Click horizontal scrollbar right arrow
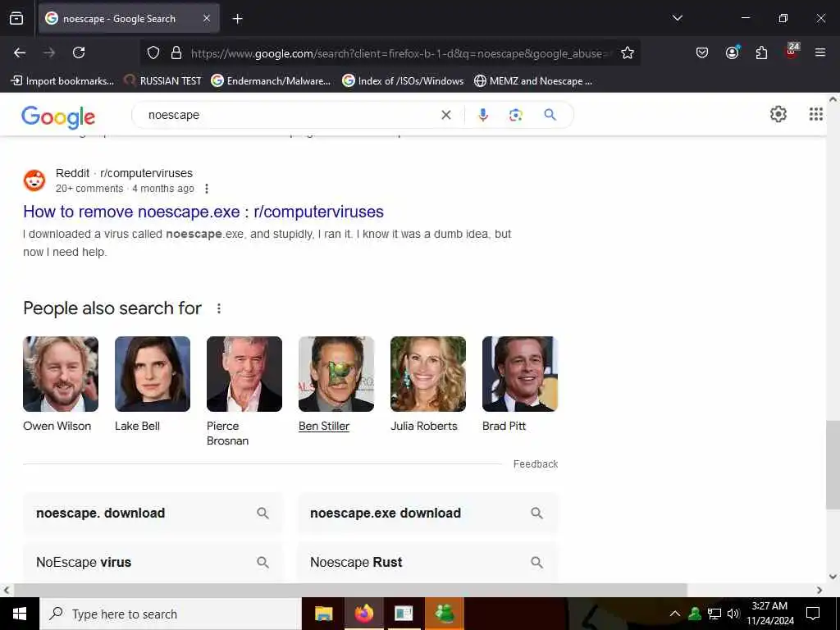Image resolution: width=840 pixels, height=630 pixels. point(819,590)
